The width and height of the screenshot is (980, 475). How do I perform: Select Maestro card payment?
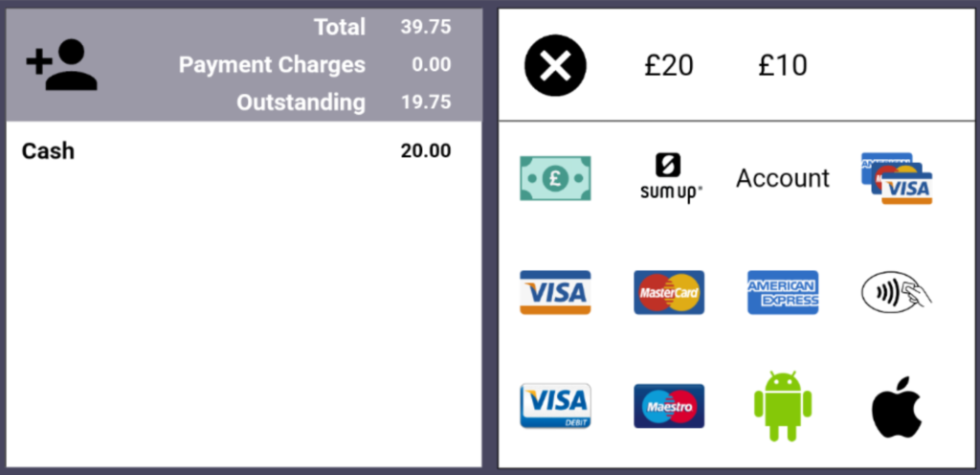coord(669,406)
